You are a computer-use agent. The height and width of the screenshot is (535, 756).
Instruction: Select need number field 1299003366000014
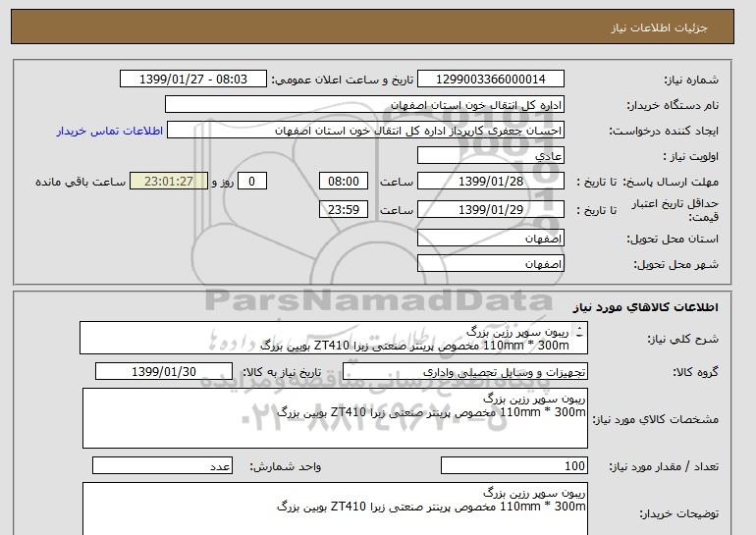click(490, 80)
